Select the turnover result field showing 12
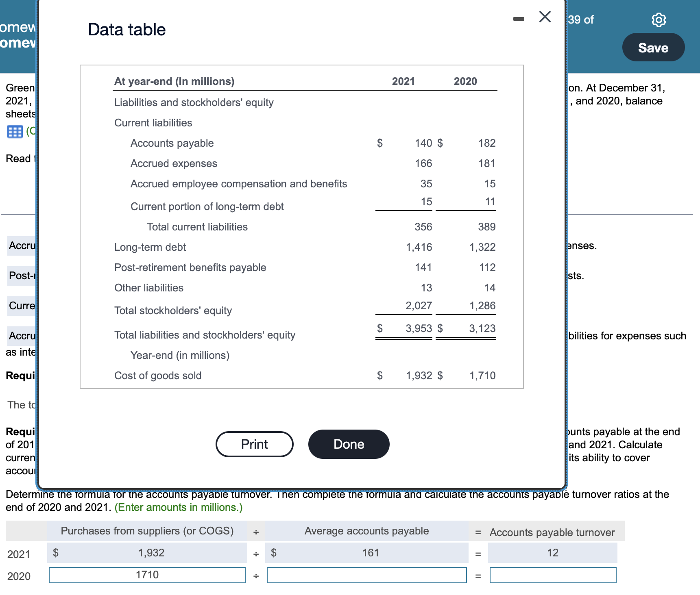The width and height of the screenshot is (700, 595). 553,552
